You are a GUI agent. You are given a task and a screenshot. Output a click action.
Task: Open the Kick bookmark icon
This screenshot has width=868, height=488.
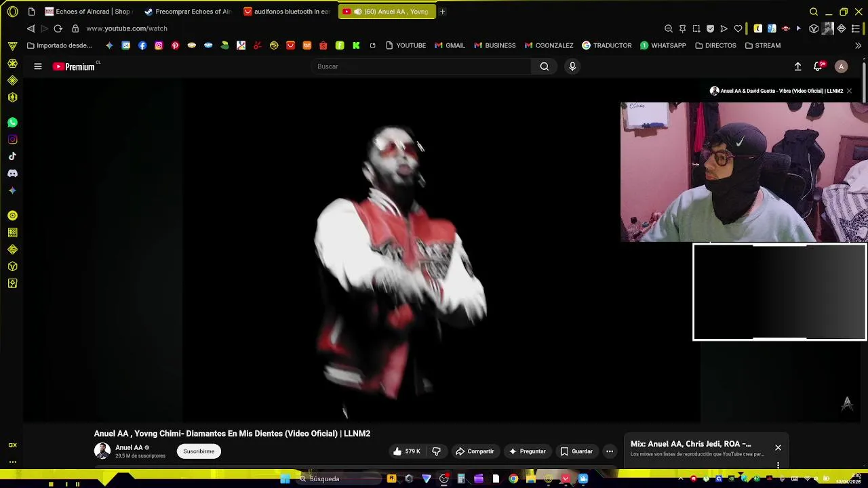(356, 45)
